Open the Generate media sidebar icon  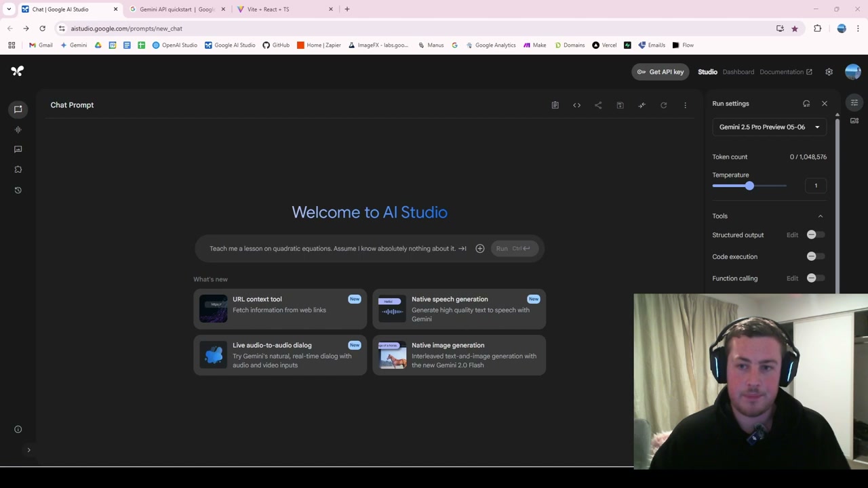point(18,149)
